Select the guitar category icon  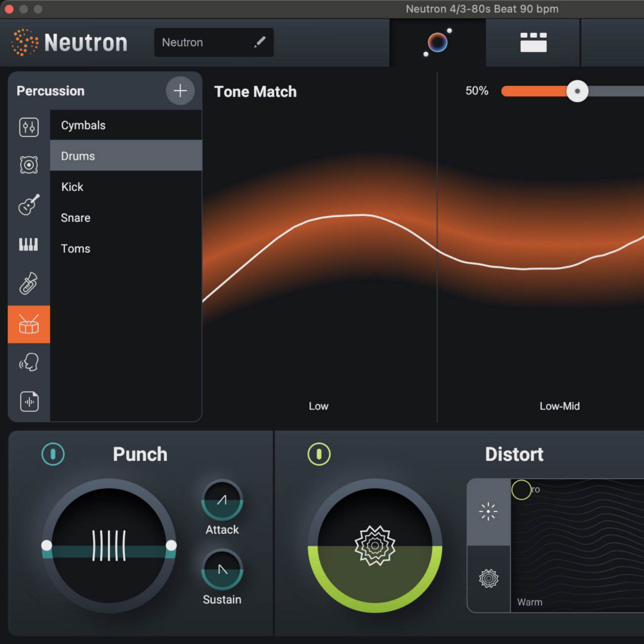pos(29,205)
